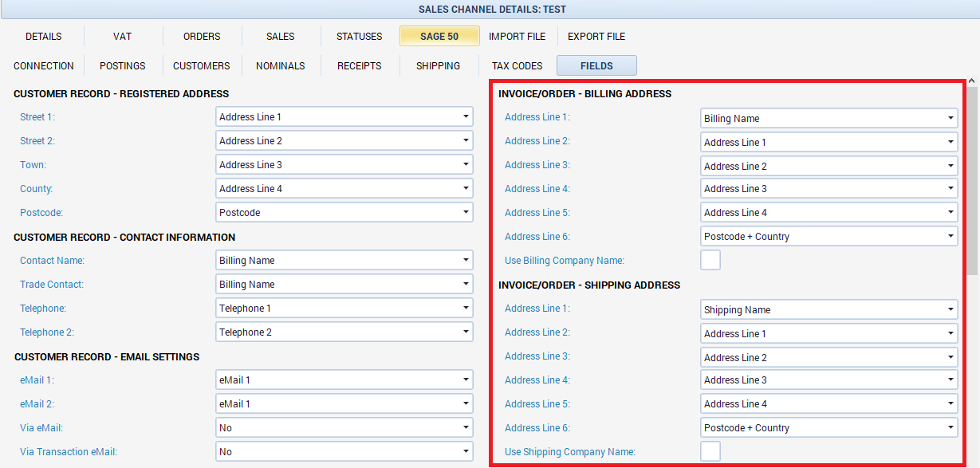Expand the Street 2 dropdown
This screenshot has height=468, width=980.
pyautogui.click(x=344, y=141)
